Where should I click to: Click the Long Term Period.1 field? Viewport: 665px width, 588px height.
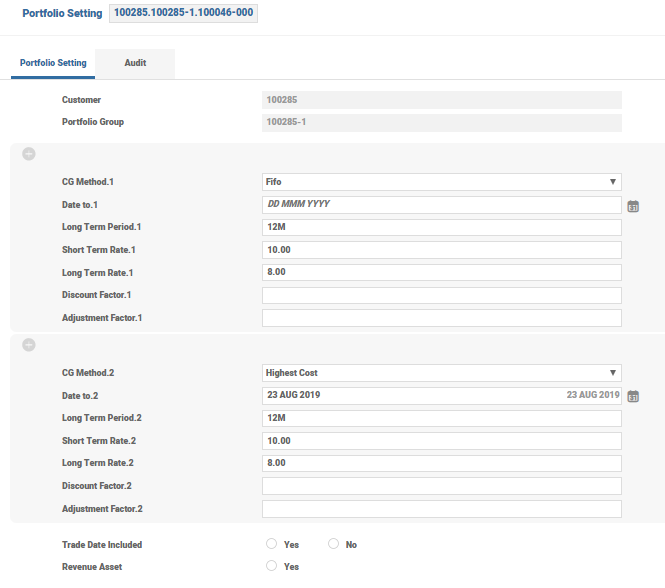tap(441, 227)
